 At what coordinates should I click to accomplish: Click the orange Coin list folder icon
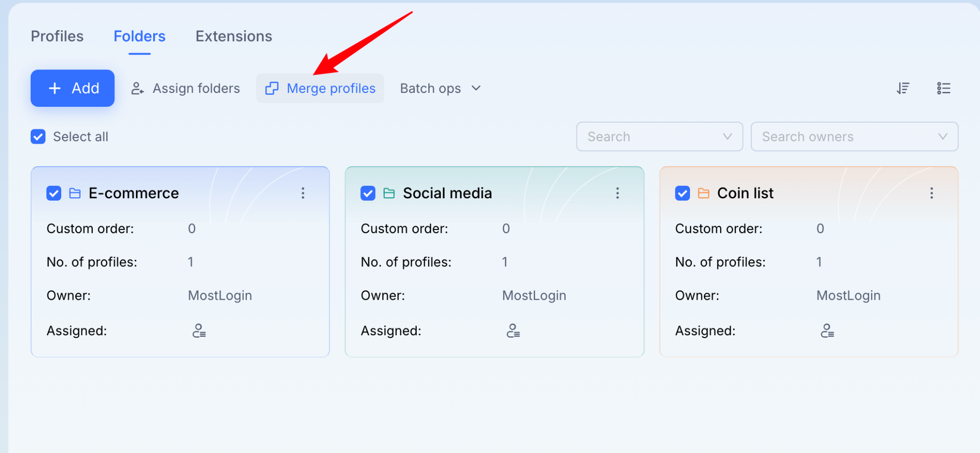[703, 193]
